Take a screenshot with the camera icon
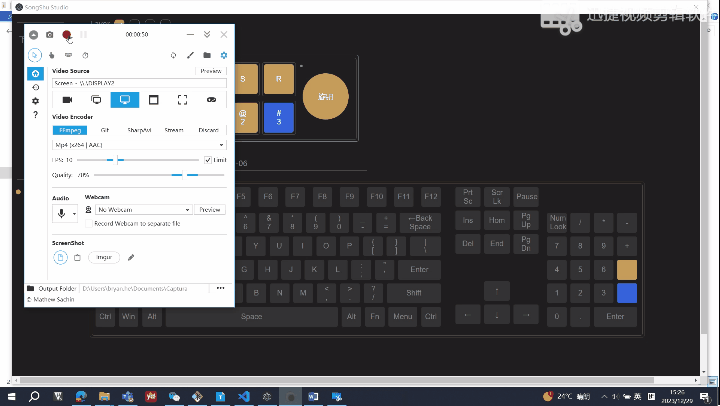 (x=50, y=35)
